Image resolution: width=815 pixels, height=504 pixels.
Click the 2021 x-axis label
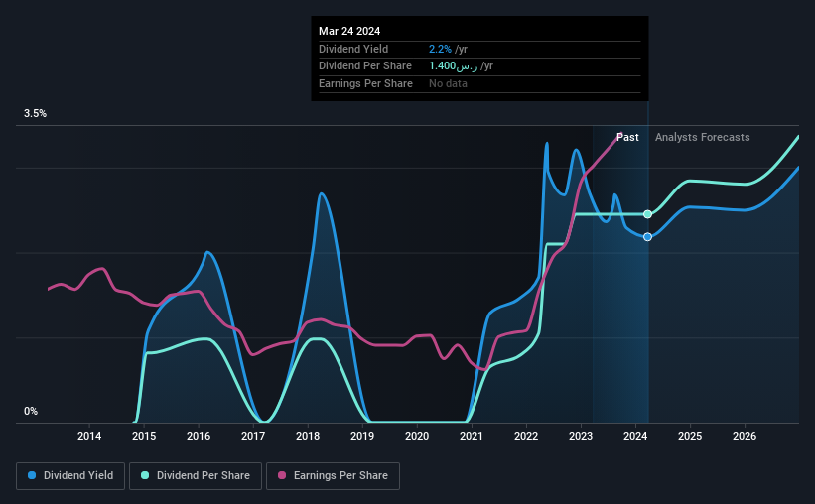coord(472,436)
